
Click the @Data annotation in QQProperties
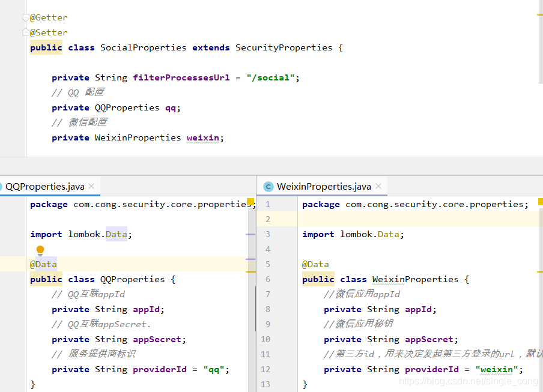(43, 264)
